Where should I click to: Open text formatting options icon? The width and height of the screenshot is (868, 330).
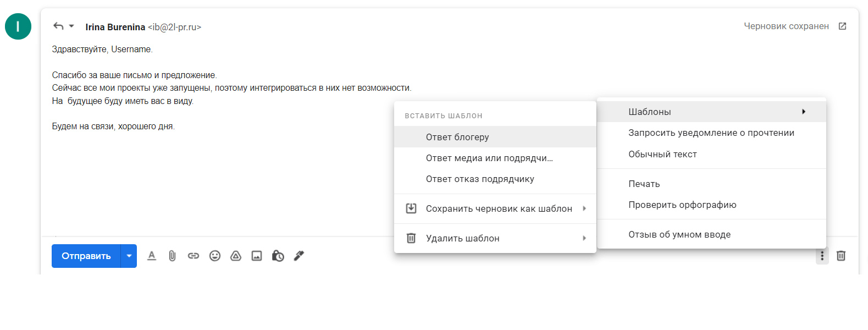pos(152,256)
